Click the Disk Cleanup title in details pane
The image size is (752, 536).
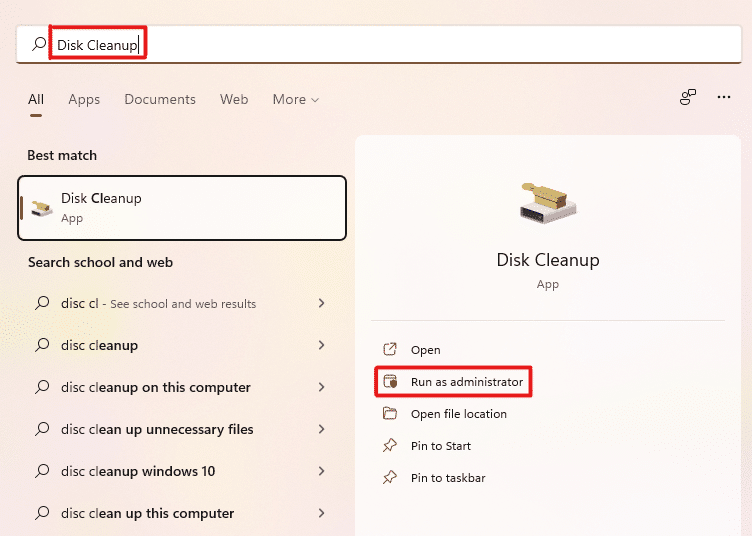click(x=548, y=260)
